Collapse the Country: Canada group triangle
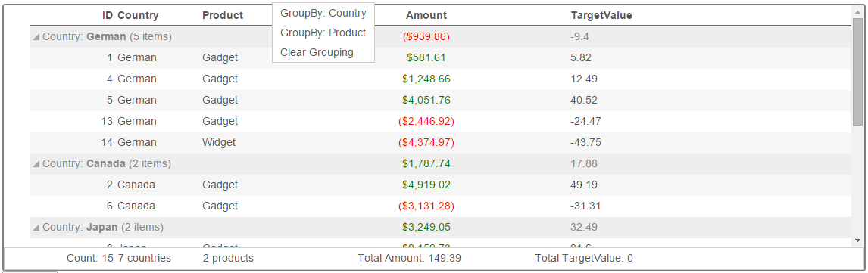Viewport: 868px width, 273px height. click(36, 164)
